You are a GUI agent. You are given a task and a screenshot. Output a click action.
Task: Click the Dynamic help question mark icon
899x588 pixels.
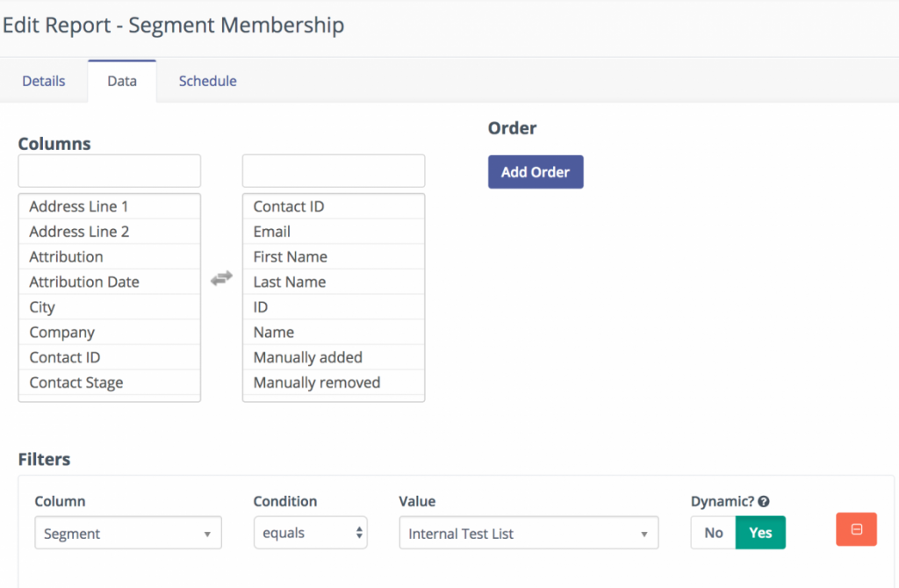point(764,502)
